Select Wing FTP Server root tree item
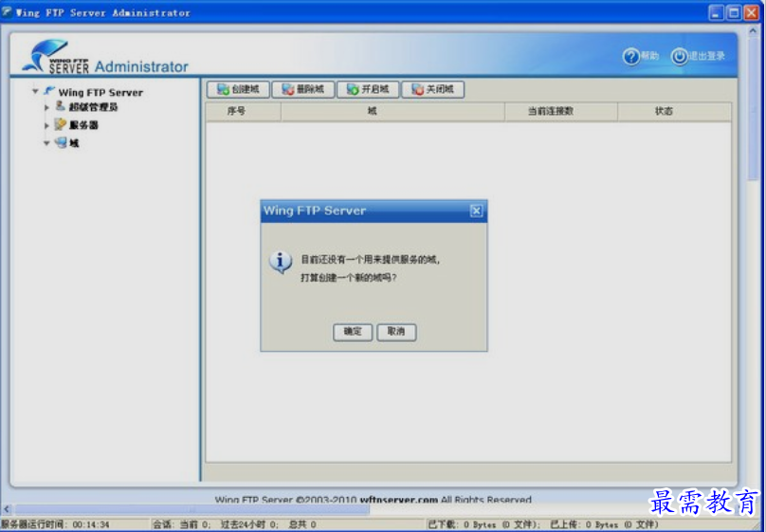Viewport: 766px width, 532px height. [x=100, y=92]
